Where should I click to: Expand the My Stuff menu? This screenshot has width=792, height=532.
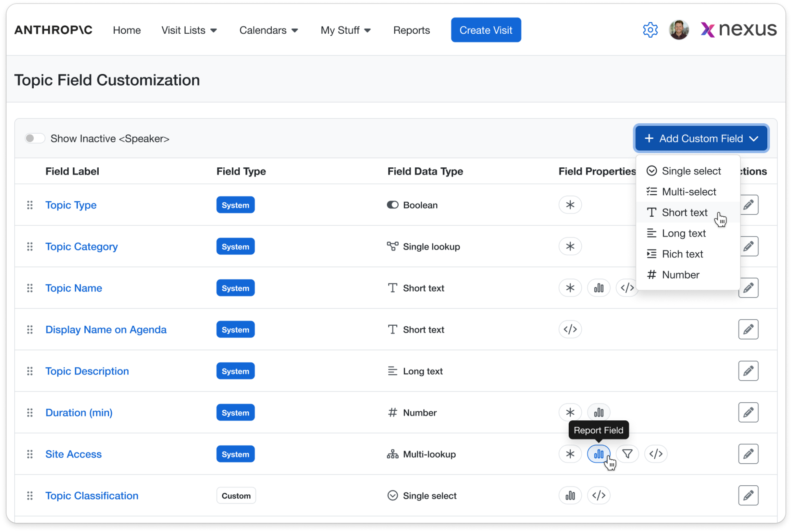click(x=345, y=30)
